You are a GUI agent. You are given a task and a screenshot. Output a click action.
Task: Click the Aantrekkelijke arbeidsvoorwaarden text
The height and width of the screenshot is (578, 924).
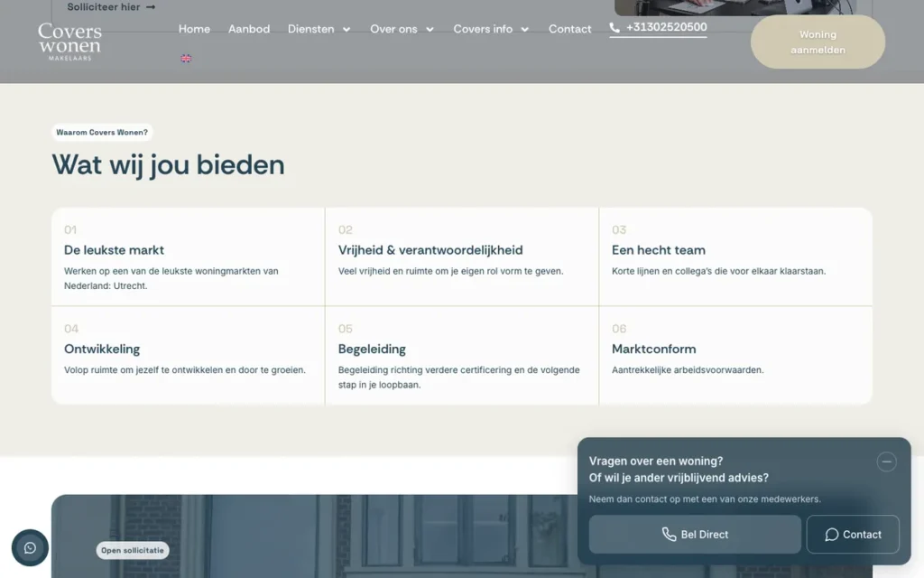click(x=688, y=369)
